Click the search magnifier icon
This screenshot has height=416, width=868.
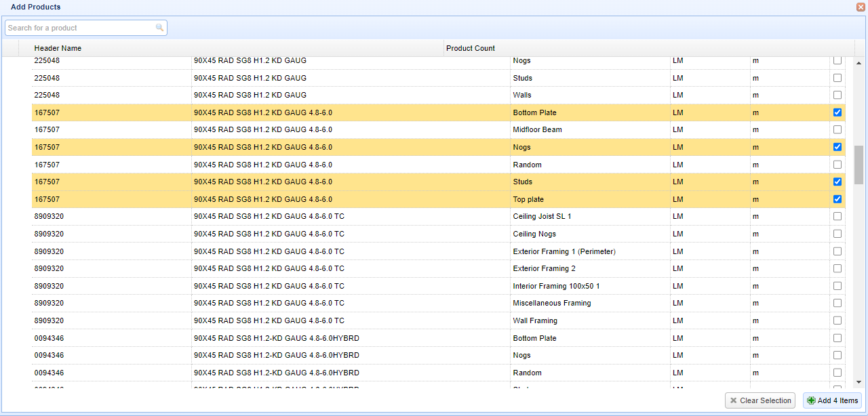pyautogui.click(x=159, y=28)
